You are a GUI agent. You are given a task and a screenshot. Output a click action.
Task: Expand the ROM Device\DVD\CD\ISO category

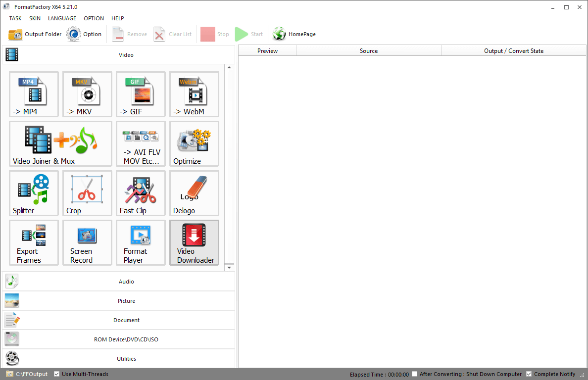118,339
